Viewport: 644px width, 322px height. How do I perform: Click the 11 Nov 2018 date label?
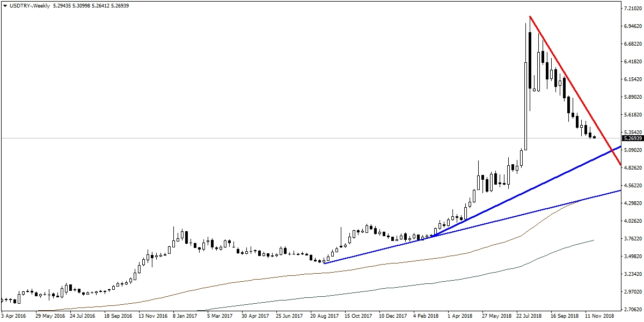coord(599,317)
